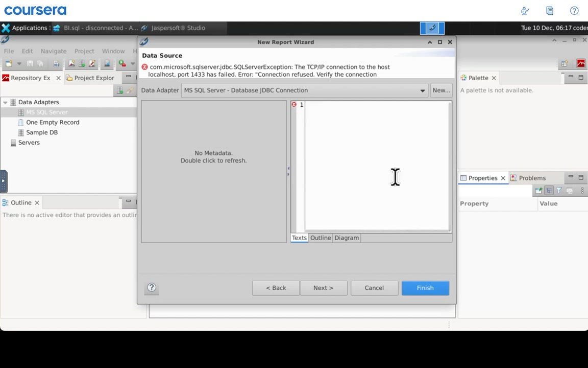Click the pin to selection icon in Properties

[538, 191]
